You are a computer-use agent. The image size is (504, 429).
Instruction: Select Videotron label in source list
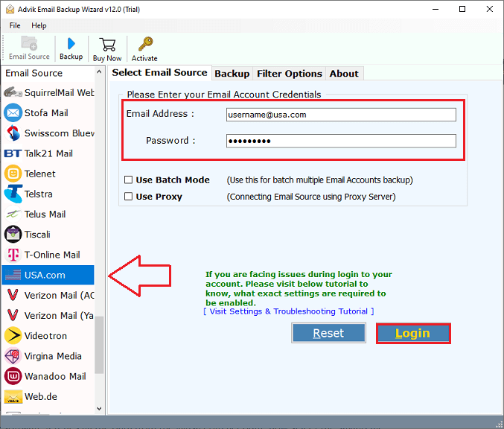click(x=45, y=336)
